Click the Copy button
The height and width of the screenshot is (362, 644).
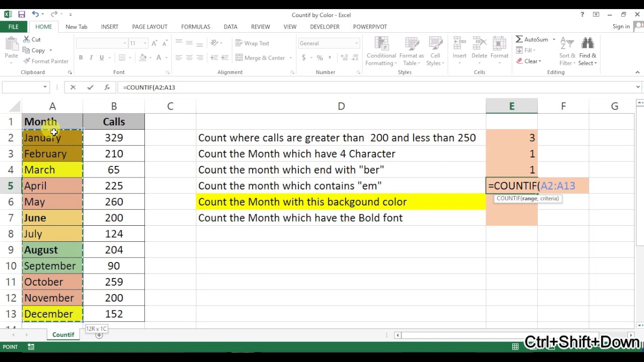tap(34, 50)
